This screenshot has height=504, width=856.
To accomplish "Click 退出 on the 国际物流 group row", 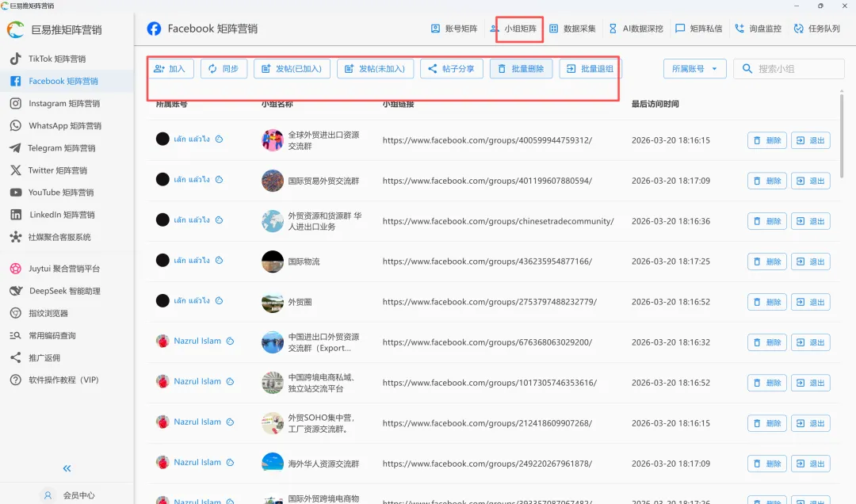I will [810, 261].
